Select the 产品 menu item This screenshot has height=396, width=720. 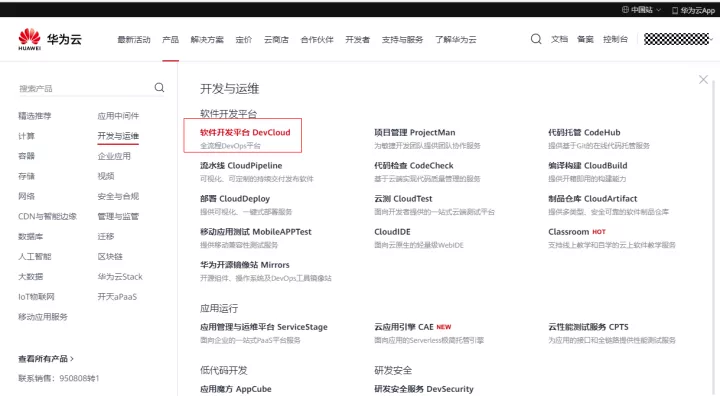tap(170, 40)
